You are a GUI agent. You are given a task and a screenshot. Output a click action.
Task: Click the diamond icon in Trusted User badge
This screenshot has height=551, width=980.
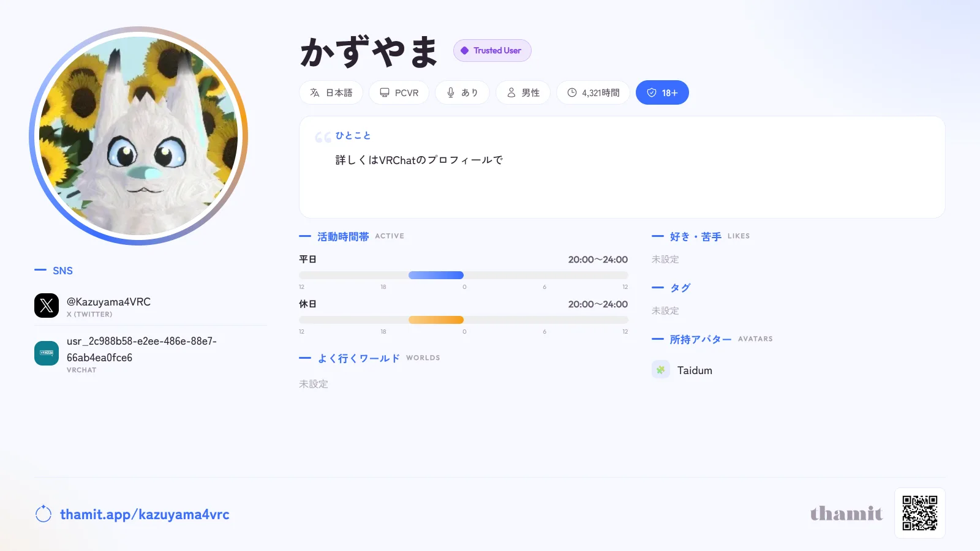[x=465, y=51]
